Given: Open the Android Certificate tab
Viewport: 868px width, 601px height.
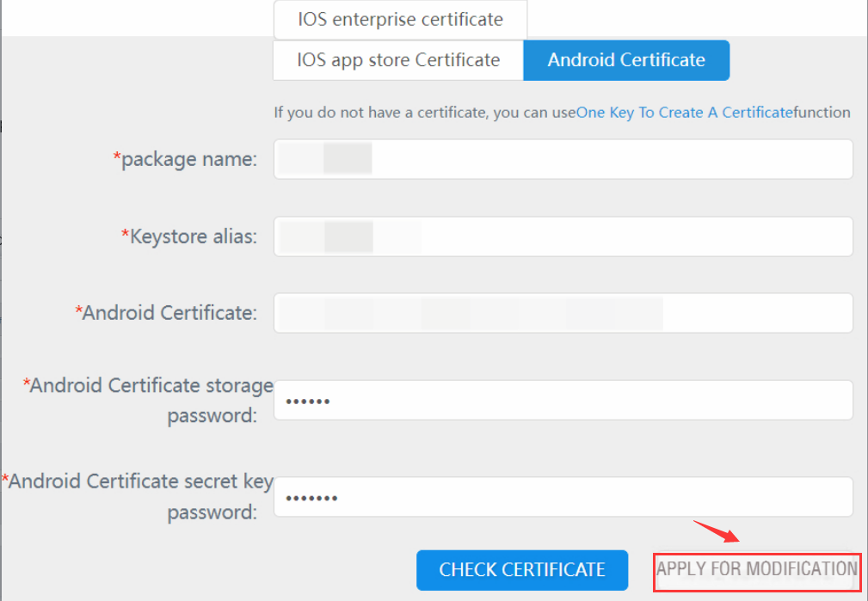Looking at the screenshot, I should (x=626, y=60).
